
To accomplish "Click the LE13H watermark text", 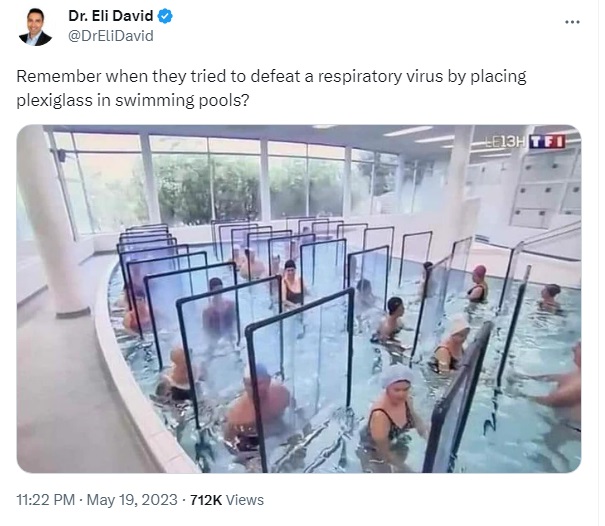I will [506, 142].
